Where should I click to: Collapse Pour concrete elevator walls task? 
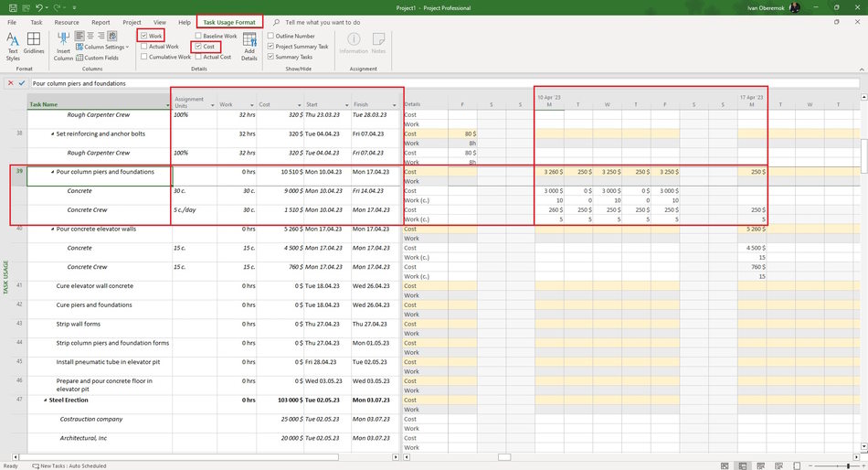pos(53,229)
